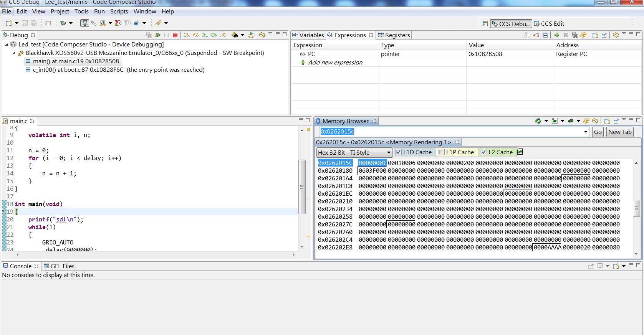This screenshot has height=335, width=644.
Task: Collapse the Led_test debug session tree node
Action: point(7,45)
